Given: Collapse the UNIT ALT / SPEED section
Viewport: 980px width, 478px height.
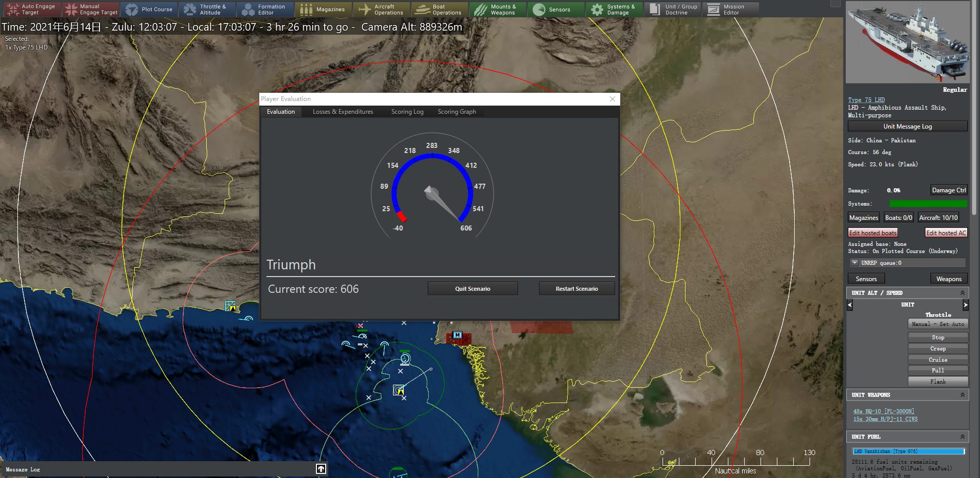Looking at the screenshot, I should (962, 293).
